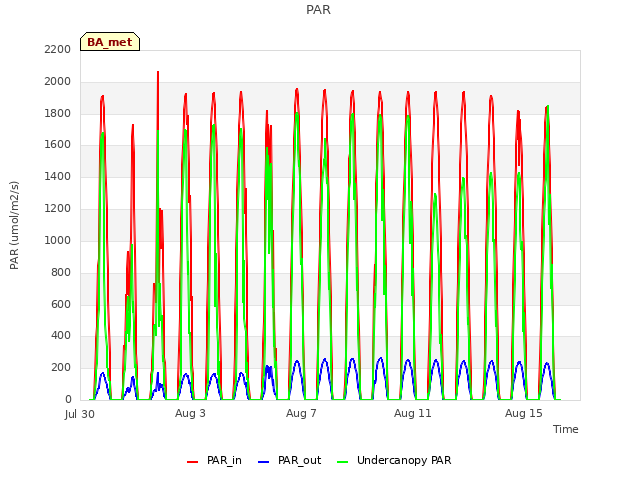Click the y-axis label PAR (umol/m2/s)
The height and width of the screenshot is (480, 640).
coord(14,225)
